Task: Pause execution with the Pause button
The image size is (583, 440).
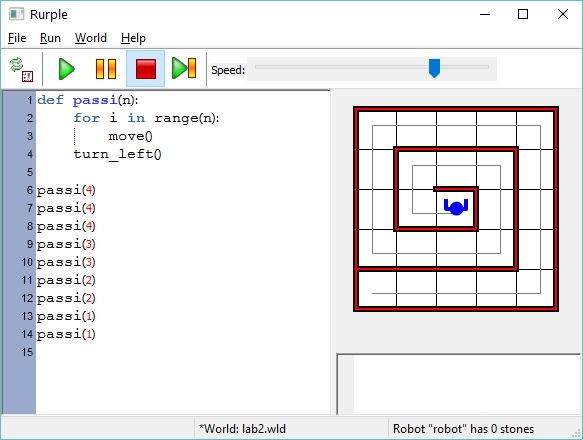Action: coord(106,69)
